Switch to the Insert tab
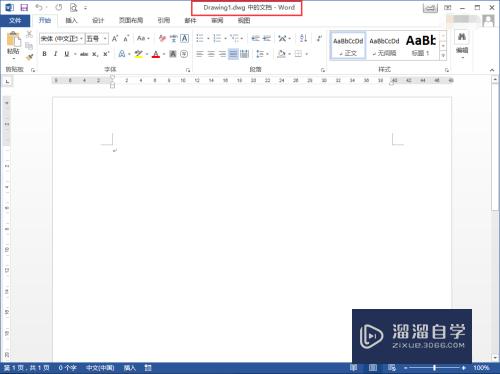The height and width of the screenshot is (374, 500). point(71,21)
